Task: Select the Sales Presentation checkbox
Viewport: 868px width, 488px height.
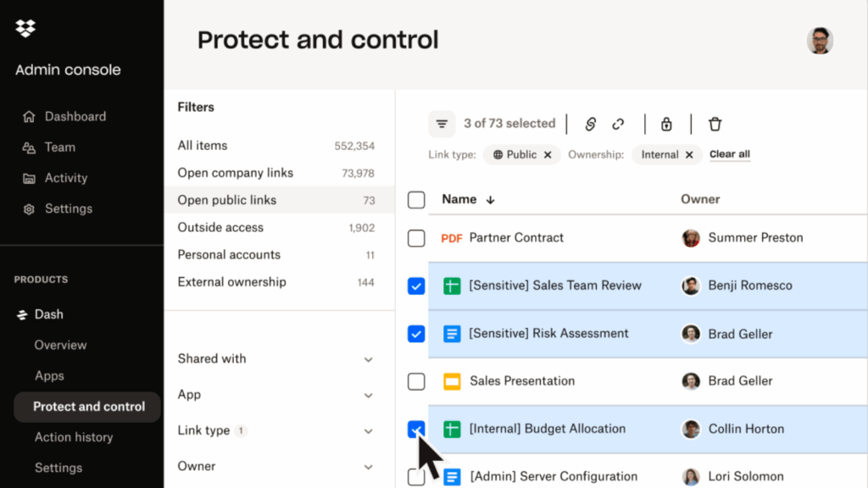Action: (x=416, y=381)
